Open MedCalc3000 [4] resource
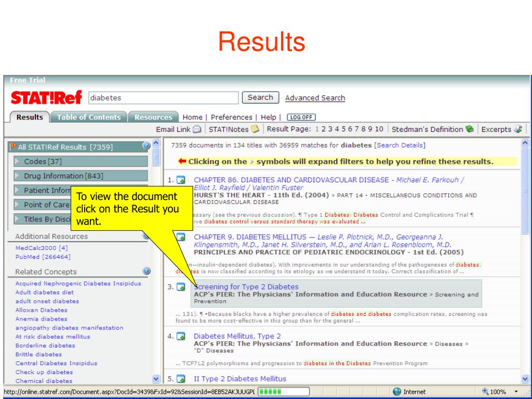 42,248
